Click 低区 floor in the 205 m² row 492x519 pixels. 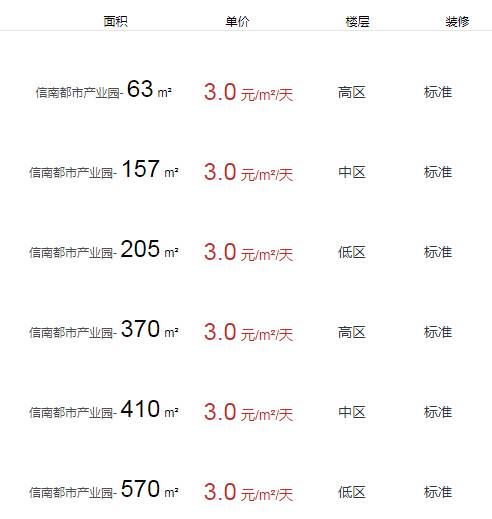click(352, 252)
